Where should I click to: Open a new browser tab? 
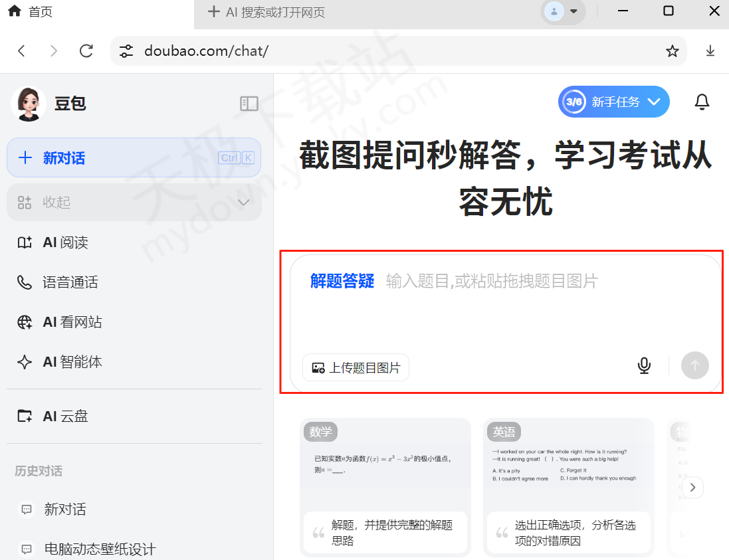coord(213,11)
